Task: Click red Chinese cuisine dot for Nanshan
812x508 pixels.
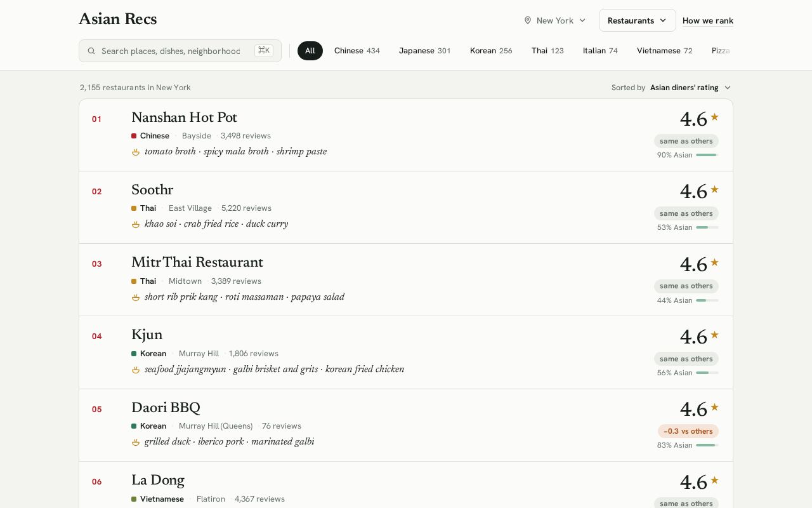Action: [134, 136]
